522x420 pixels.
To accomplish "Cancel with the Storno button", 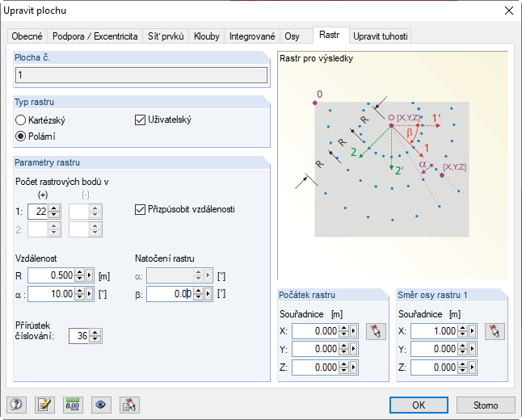I will point(486,405).
